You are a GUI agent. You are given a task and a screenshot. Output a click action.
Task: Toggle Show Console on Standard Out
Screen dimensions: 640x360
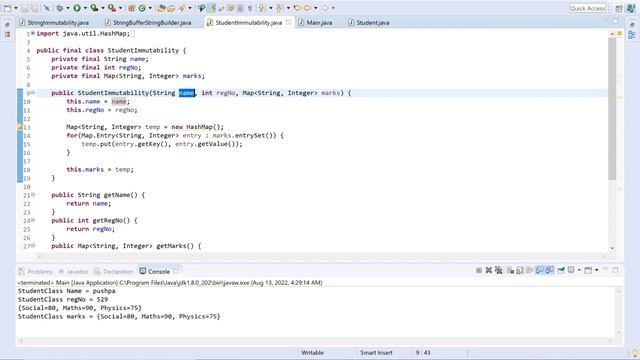tap(540, 270)
